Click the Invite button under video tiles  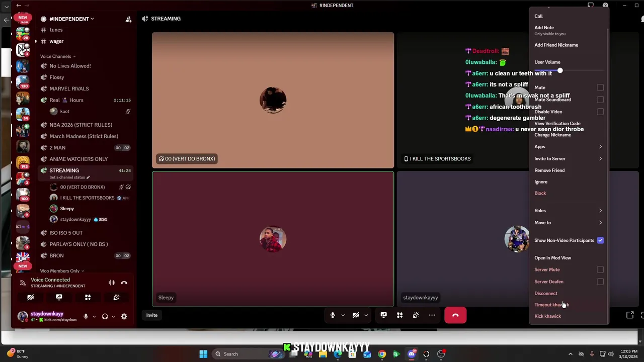coord(151,315)
